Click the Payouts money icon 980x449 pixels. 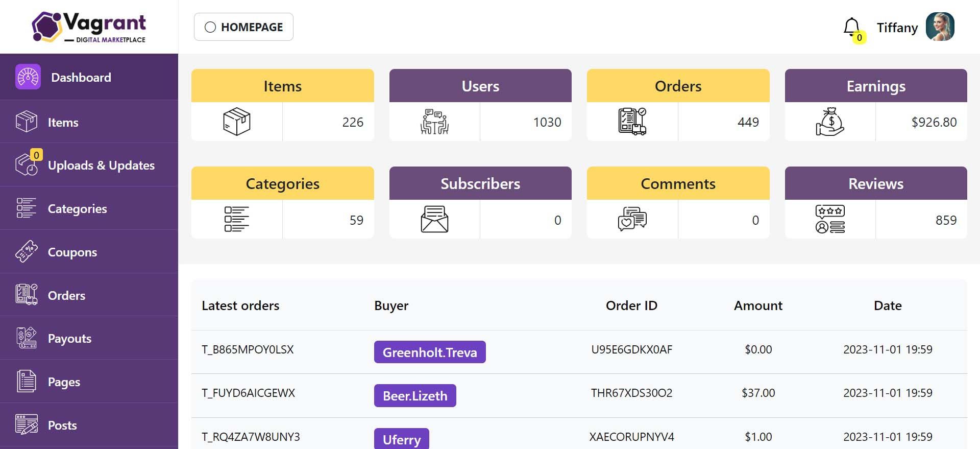(27, 338)
